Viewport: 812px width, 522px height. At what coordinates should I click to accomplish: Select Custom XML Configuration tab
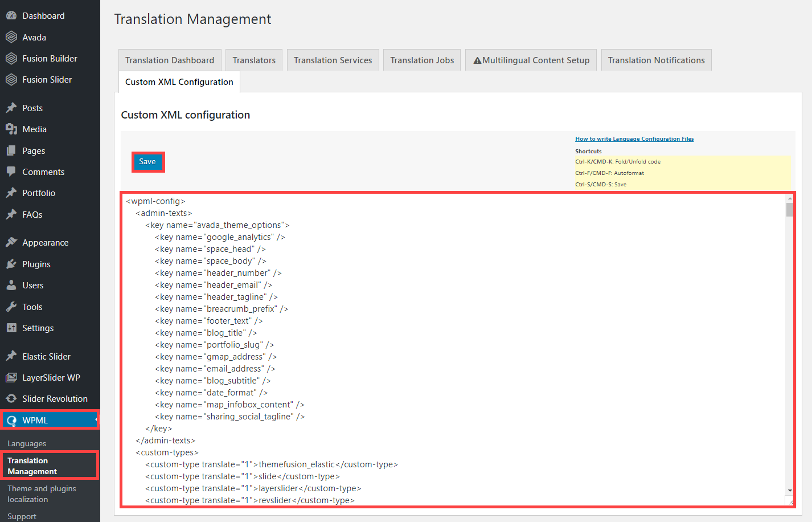pyautogui.click(x=179, y=81)
